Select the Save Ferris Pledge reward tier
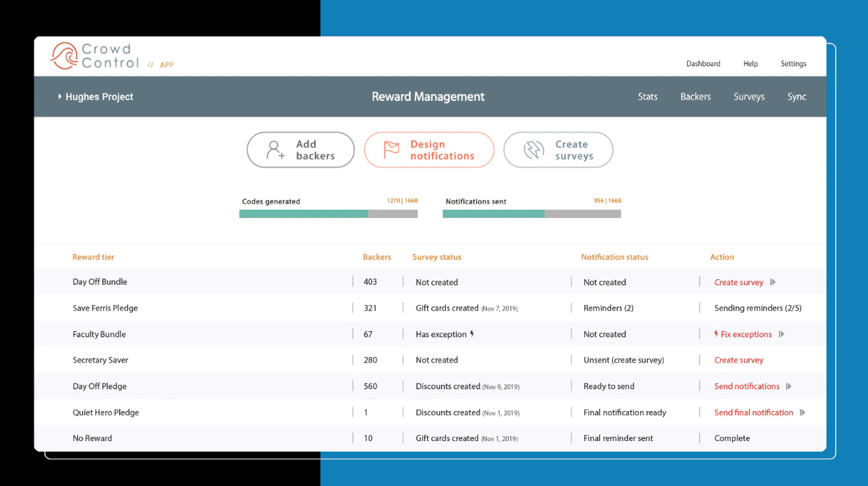The height and width of the screenshot is (486, 868). click(x=105, y=308)
